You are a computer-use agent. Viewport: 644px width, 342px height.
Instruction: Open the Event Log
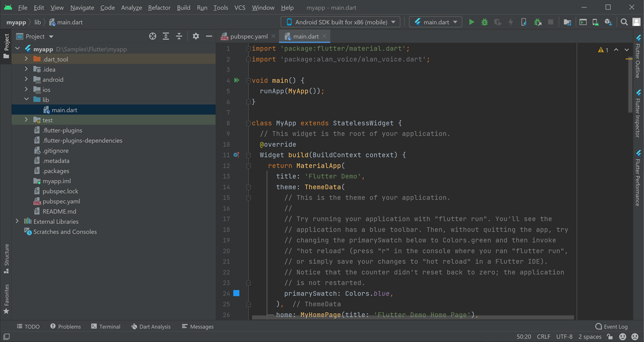(x=611, y=326)
